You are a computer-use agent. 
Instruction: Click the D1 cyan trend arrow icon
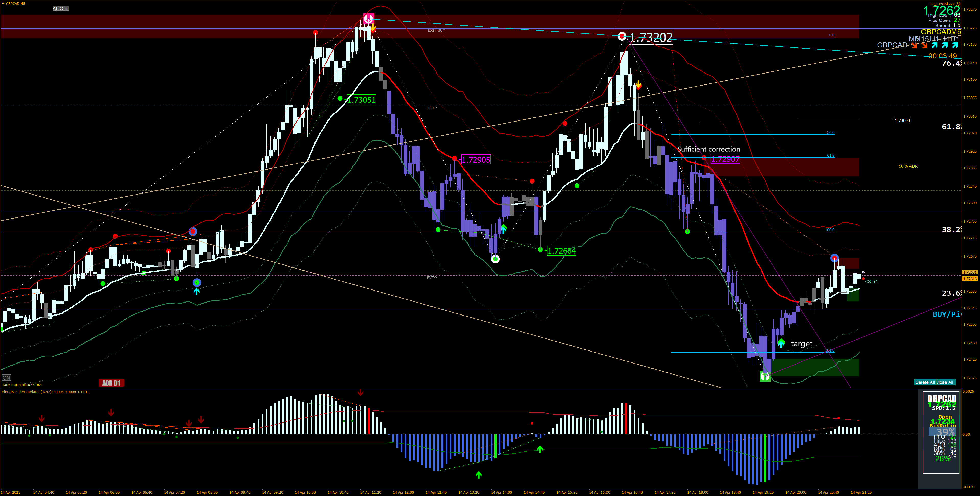[x=955, y=46]
